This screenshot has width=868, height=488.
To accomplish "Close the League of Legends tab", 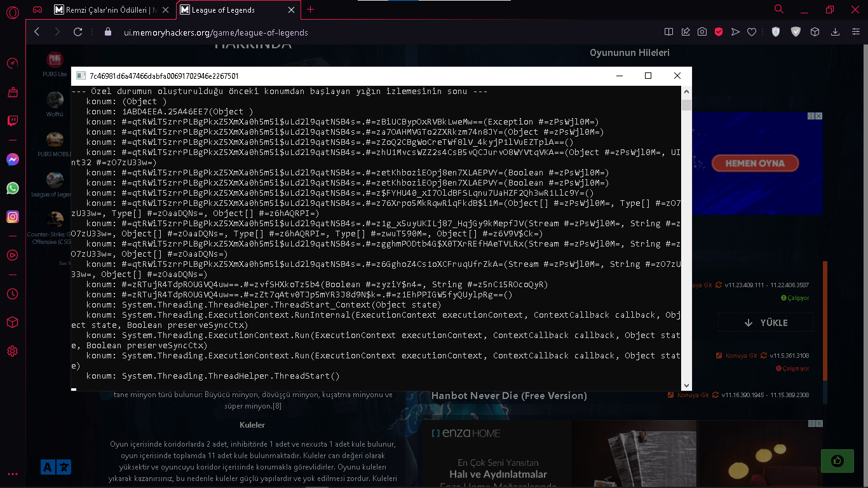I will pyautogui.click(x=292, y=10).
